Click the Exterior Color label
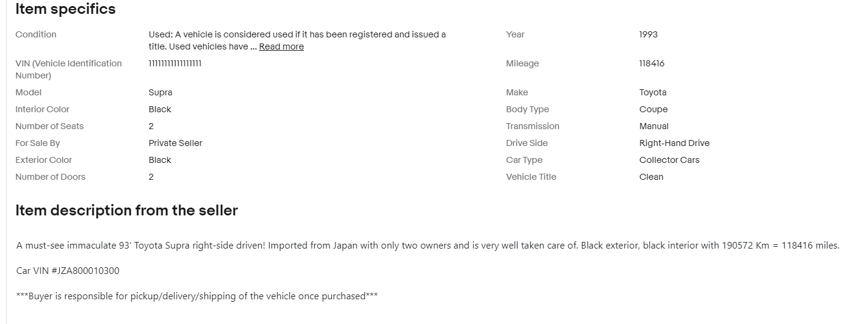This screenshot has height=324, width=868. pyautogui.click(x=43, y=160)
